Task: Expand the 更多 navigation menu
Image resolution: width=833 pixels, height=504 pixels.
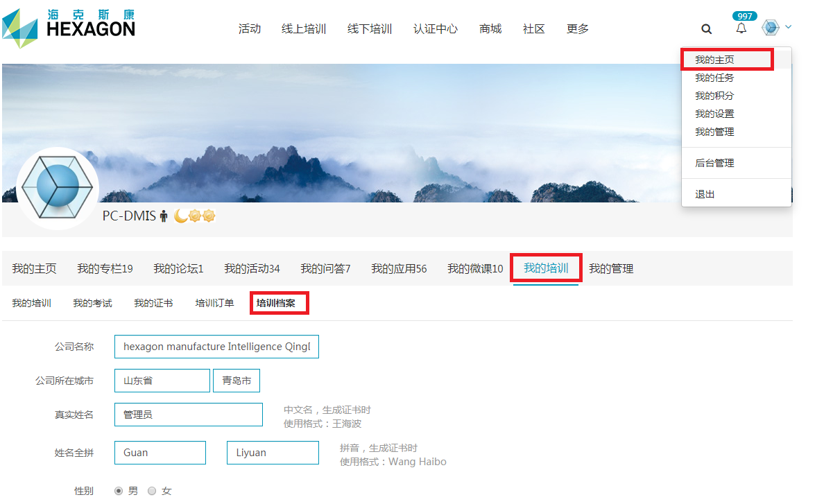Action: pyautogui.click(x=578, y=28)
